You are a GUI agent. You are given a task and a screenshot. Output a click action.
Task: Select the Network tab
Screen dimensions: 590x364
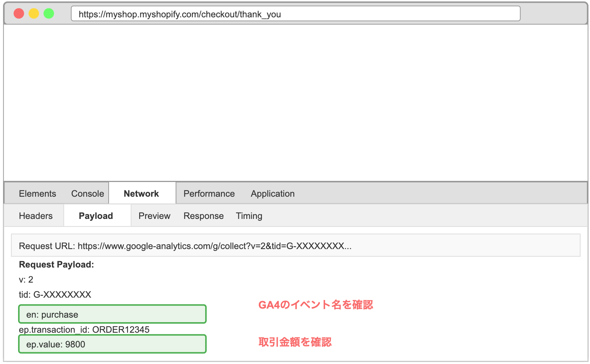pos(142,193)
